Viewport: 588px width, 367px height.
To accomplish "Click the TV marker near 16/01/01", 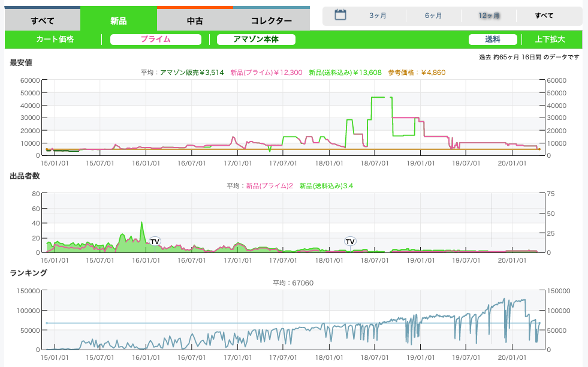I will click(x=155, y=242).
